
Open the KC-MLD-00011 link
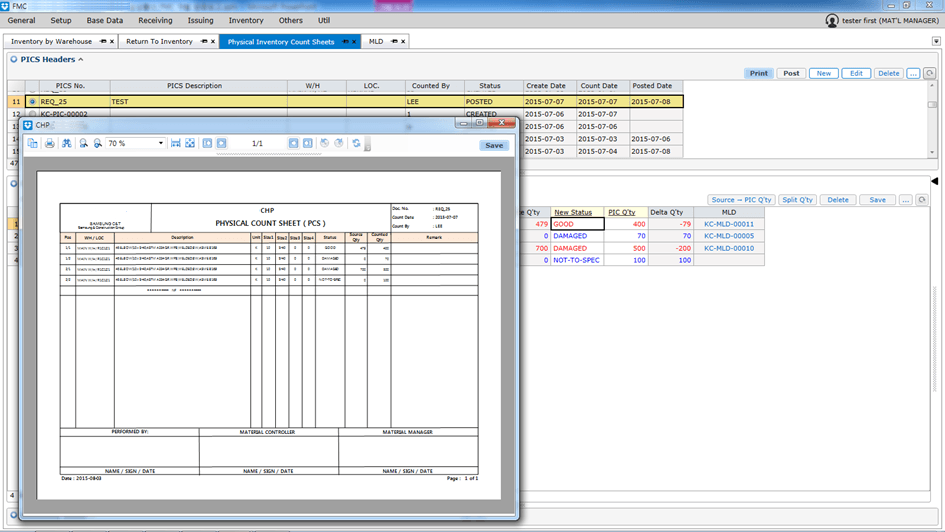coord(728,224)
